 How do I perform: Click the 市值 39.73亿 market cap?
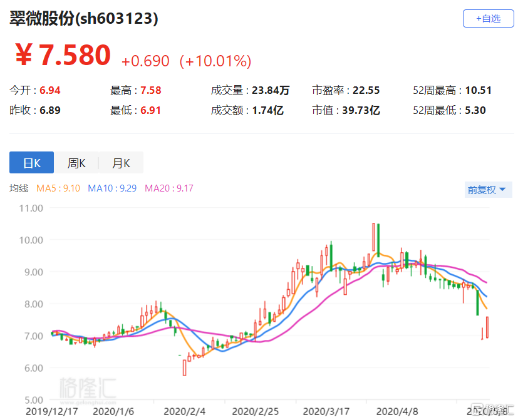[346, 110]
